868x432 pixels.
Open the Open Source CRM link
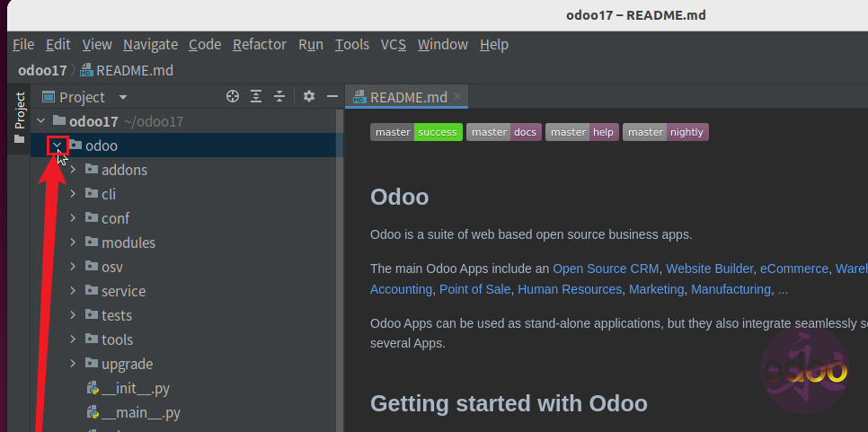pyautogui.click(x=606, y=269)
